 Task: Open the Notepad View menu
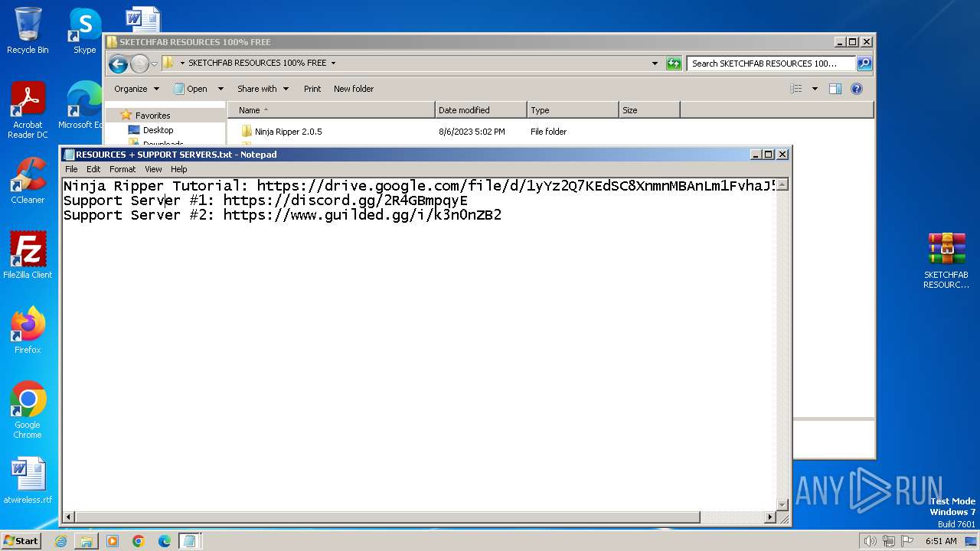tap(153, 169)
